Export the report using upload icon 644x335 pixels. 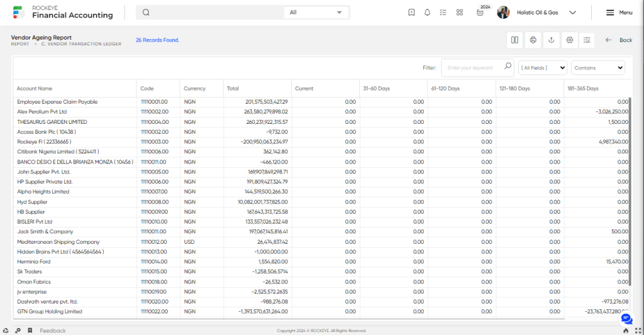tap(551, 40)
